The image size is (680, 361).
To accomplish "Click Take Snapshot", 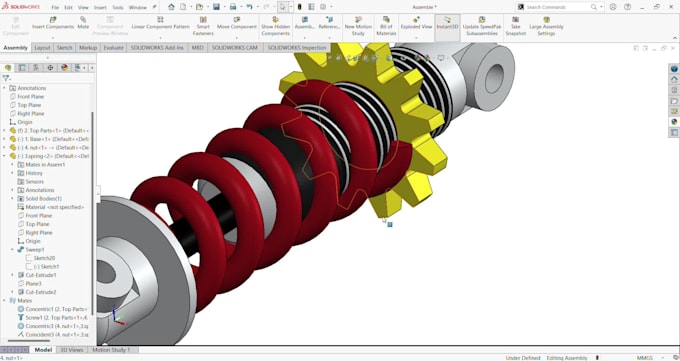I will [x=516, y=26].
